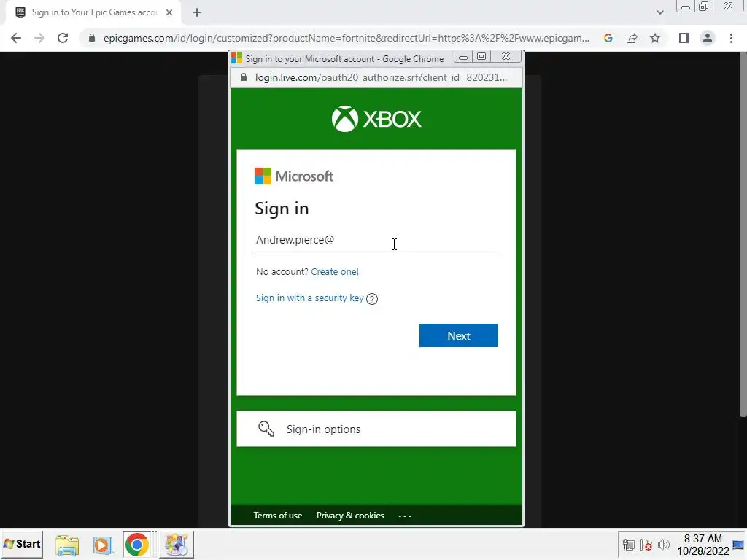Expand the tab search chevron
Screen dimensions: 747x560
pyautogui.click(x=659, y=12)
